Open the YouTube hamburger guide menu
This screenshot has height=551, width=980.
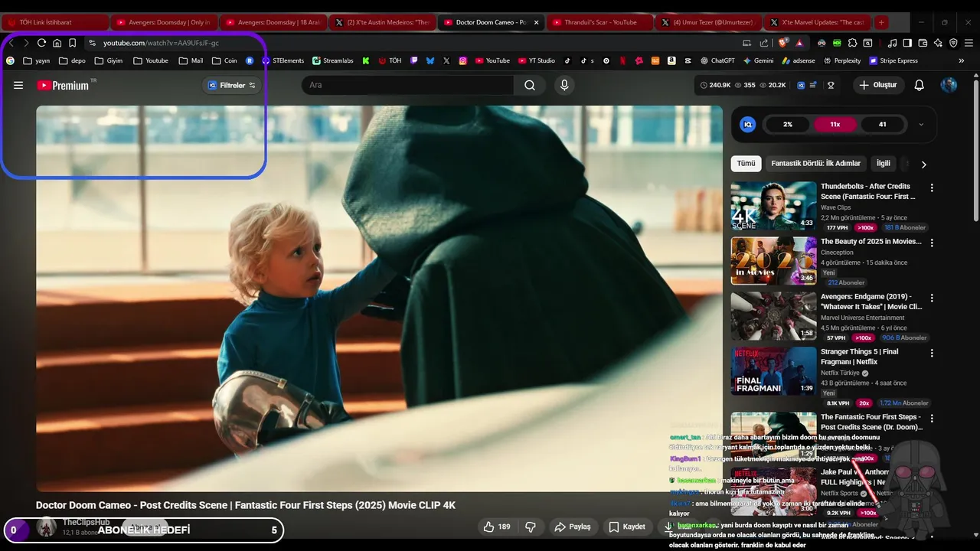[18, 85]
